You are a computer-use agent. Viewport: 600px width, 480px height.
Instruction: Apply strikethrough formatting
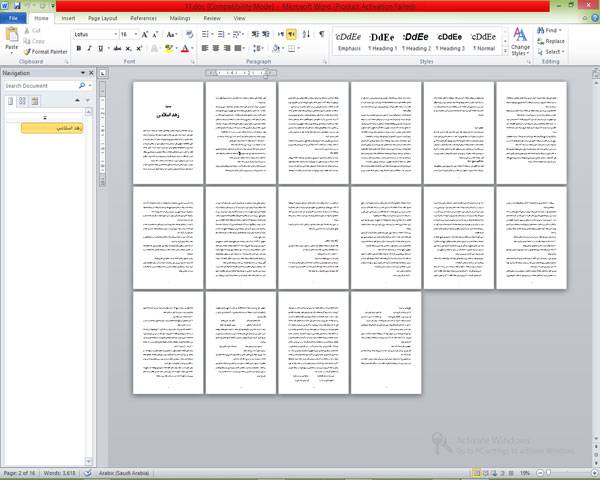point(117,48)
